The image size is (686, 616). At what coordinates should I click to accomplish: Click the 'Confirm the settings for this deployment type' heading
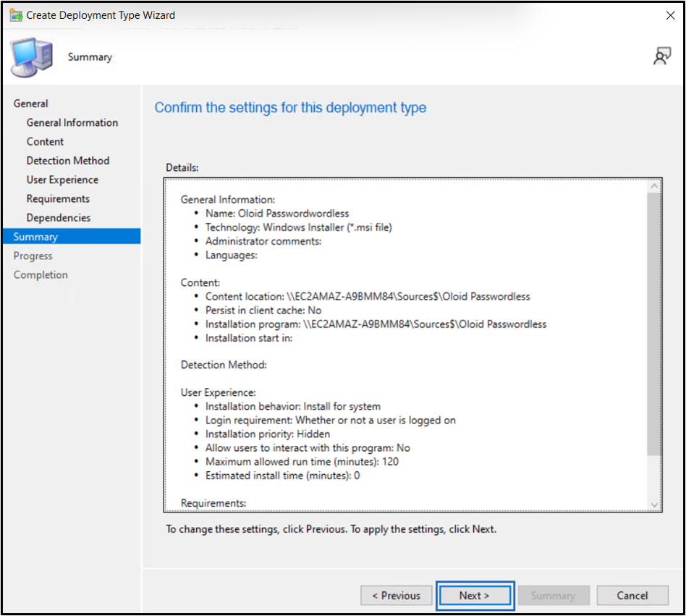(290, 108)
